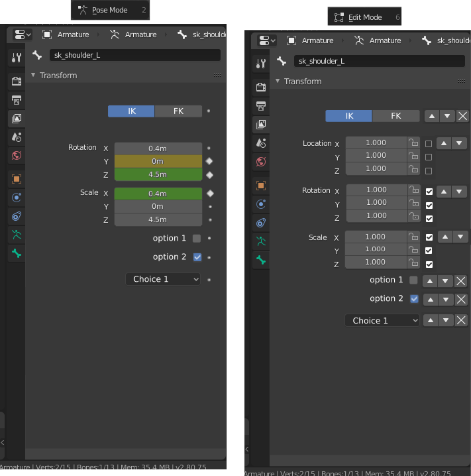This screenshot has height=476, width=471.
Task: Move option 1 down in right panel
Action: point(445,281)
